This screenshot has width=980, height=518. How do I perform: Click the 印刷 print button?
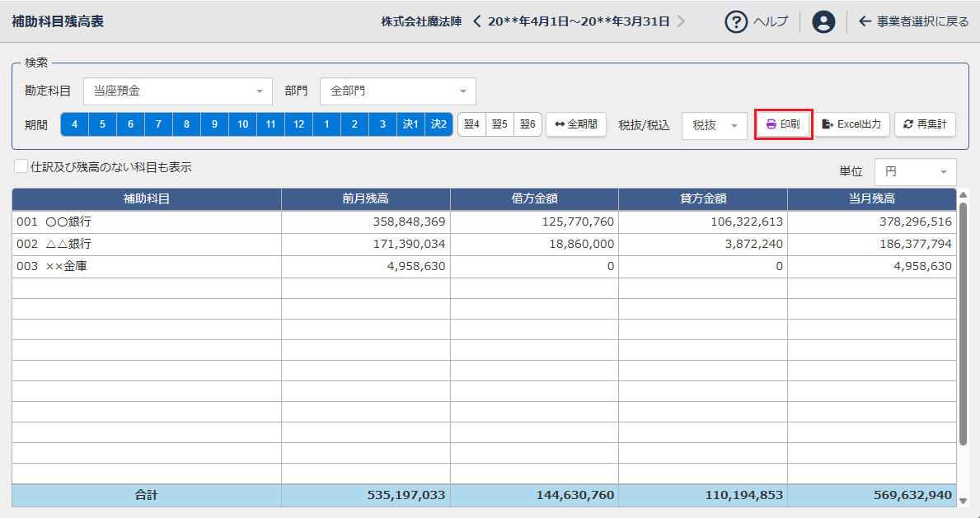tap(783, 124)
